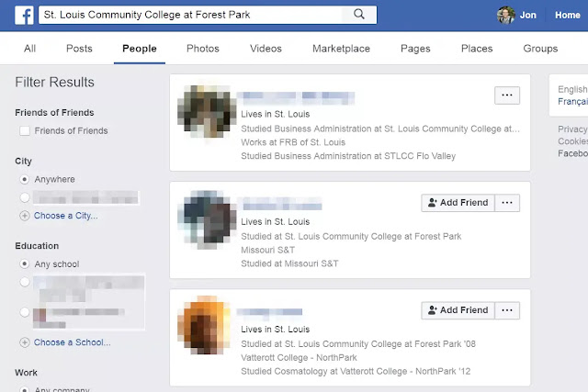588x392 pixels.
Task: Switch to the Groups tab
Action: click(540, 49)
